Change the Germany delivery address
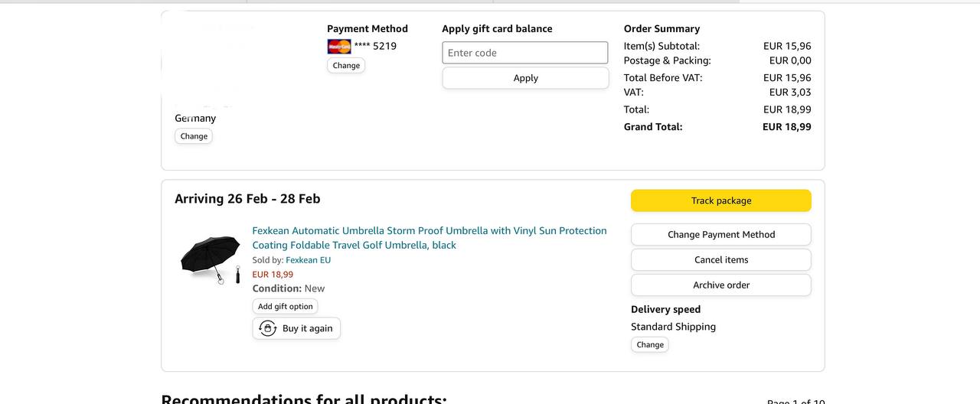 click(194, 136)
